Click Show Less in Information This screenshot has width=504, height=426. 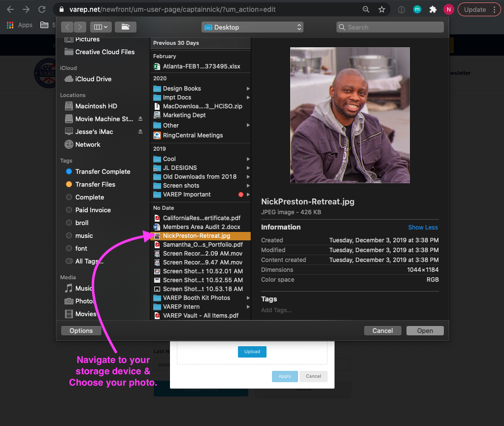423,228
